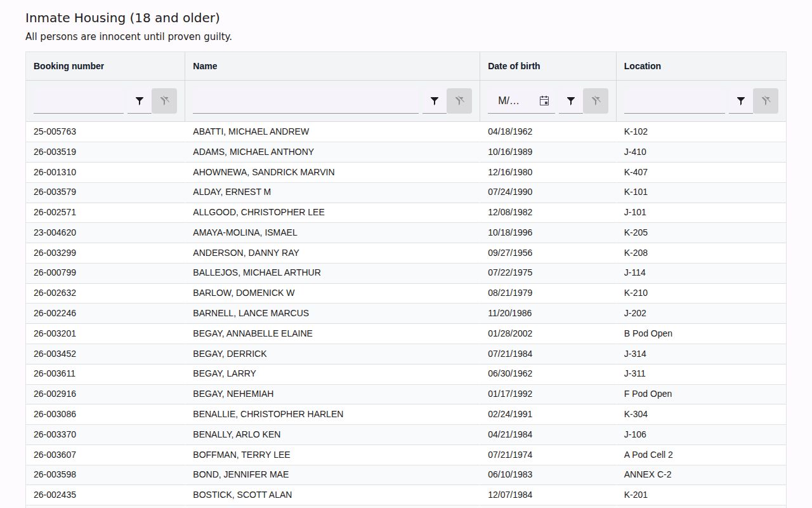Click booking number 23-004620
Viewport: 812px width, 508px height.
coord(55,232)
